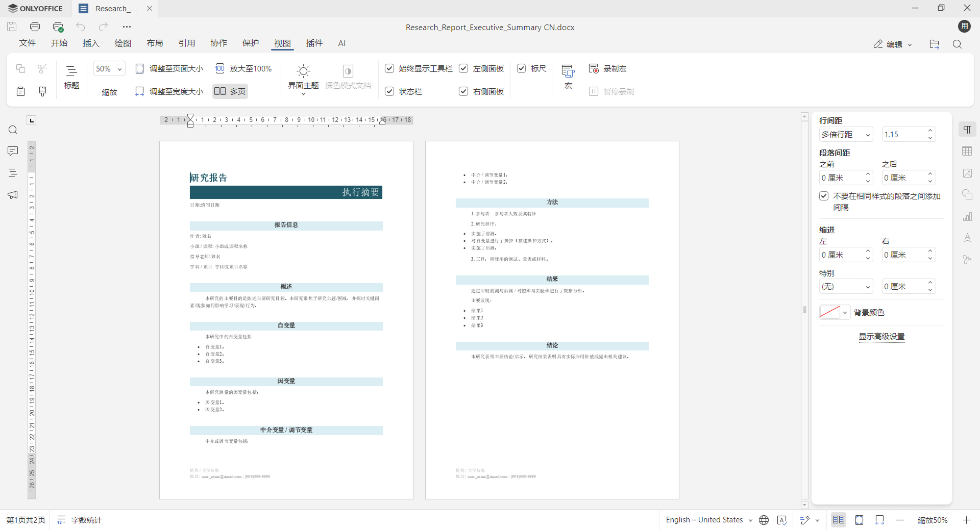This screenshot has height=530, width=980.
Task: Select 放大至100% in the View ribbon
Action: (x=243, y=68)
